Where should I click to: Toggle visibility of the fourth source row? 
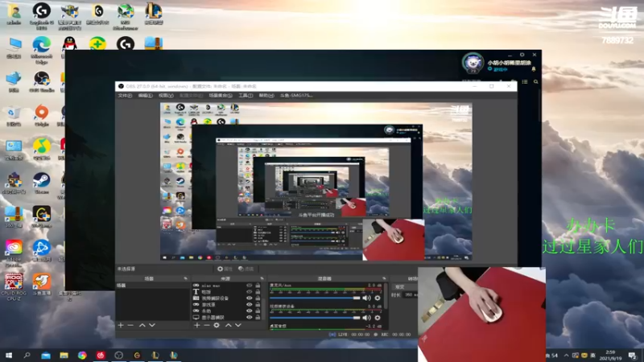pos(250,305)
